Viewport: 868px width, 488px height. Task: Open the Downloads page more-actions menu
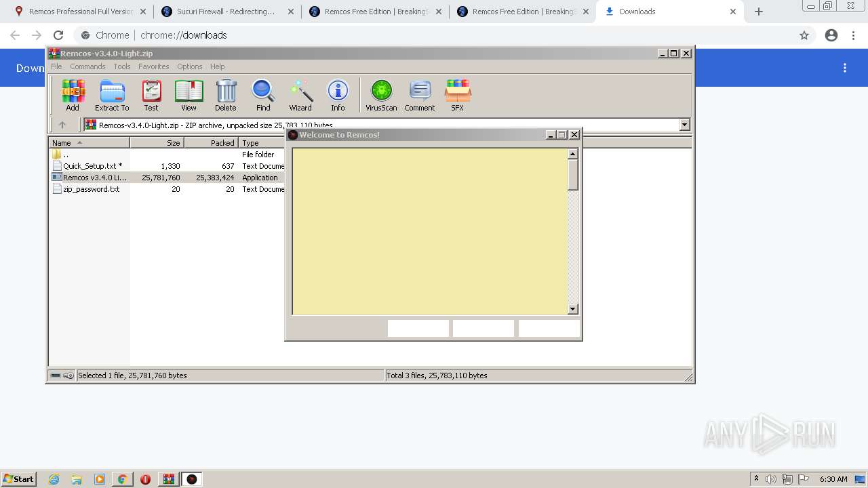[845, 68]
